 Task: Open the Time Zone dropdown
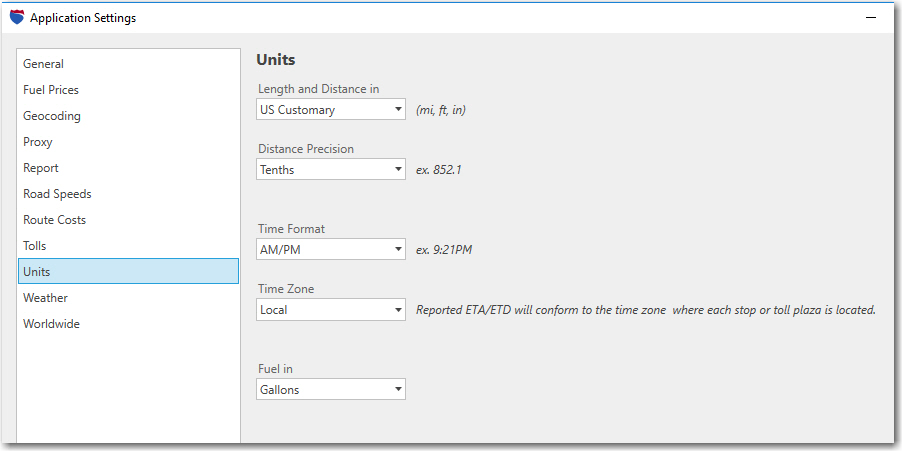[331, 310]
